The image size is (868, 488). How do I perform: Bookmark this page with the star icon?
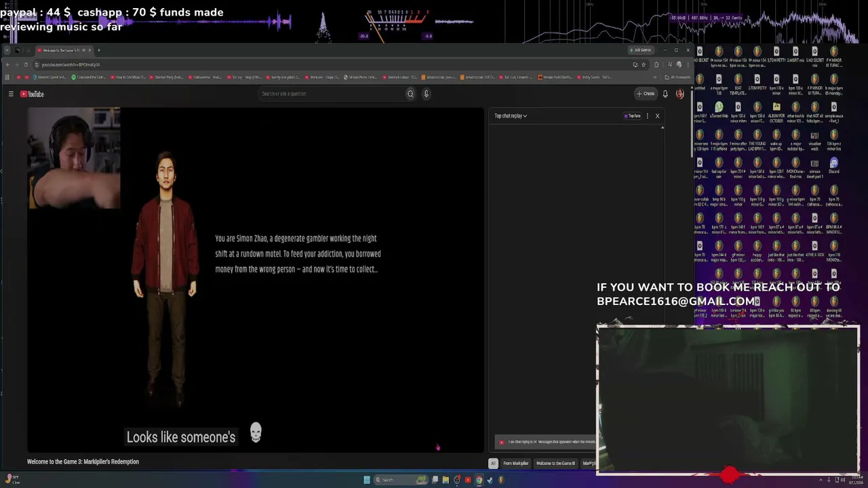click(644, 64)
